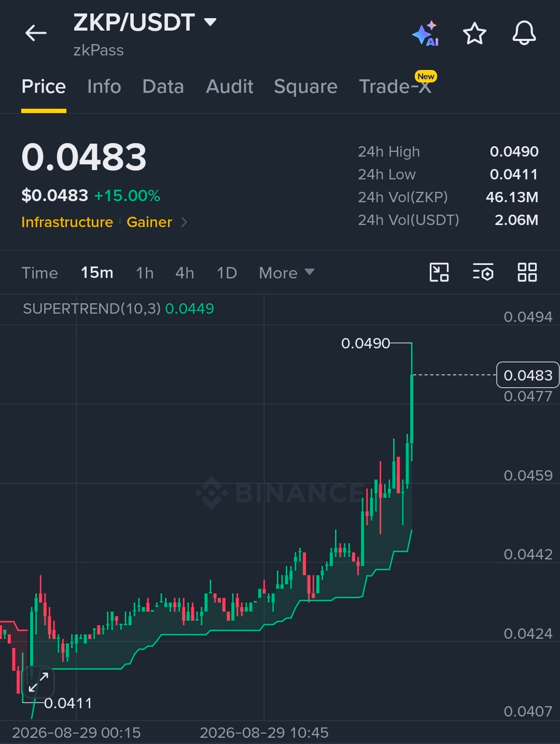Viewport: 560px width, 744px height.
Task: Tap the 24h High value 0.0490
Action: pyautogui.click(x=514, y=151)
